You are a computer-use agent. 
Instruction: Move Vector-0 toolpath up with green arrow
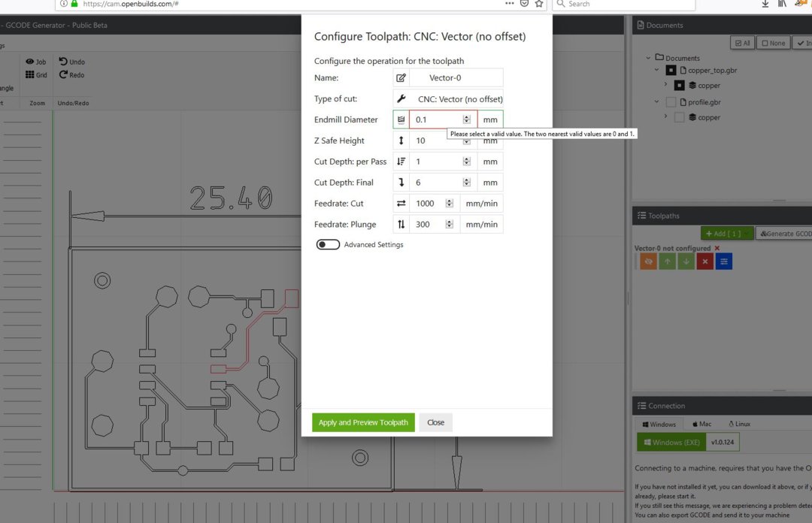click(x=668, y=261)
